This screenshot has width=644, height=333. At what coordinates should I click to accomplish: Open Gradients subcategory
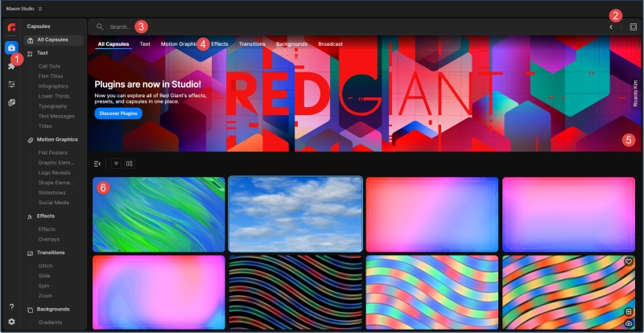coord(50,323)
